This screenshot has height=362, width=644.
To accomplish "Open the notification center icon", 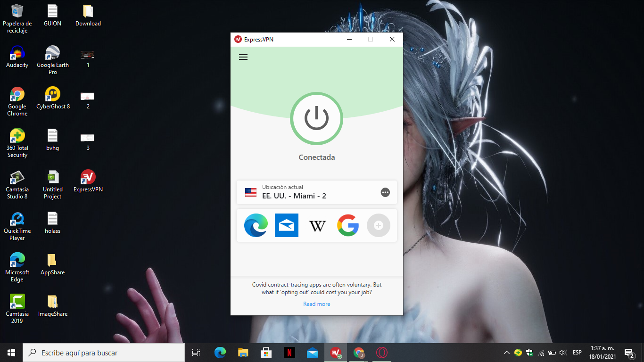I will point(629,353).
